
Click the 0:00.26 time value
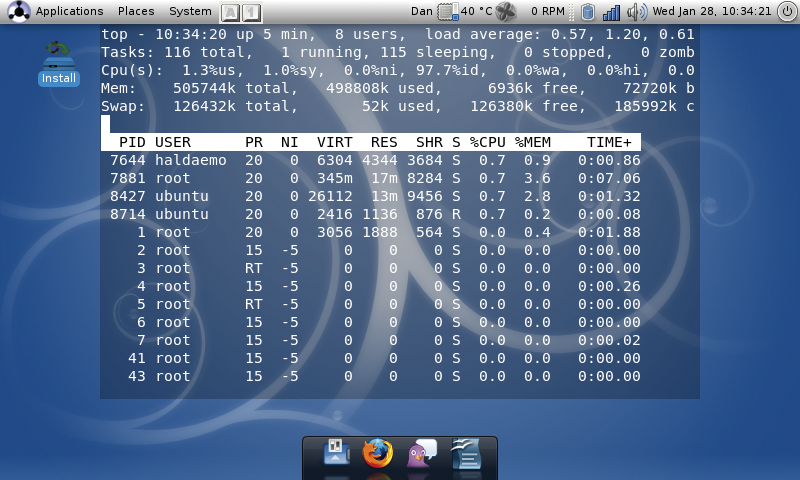click(x=609, y=286)
